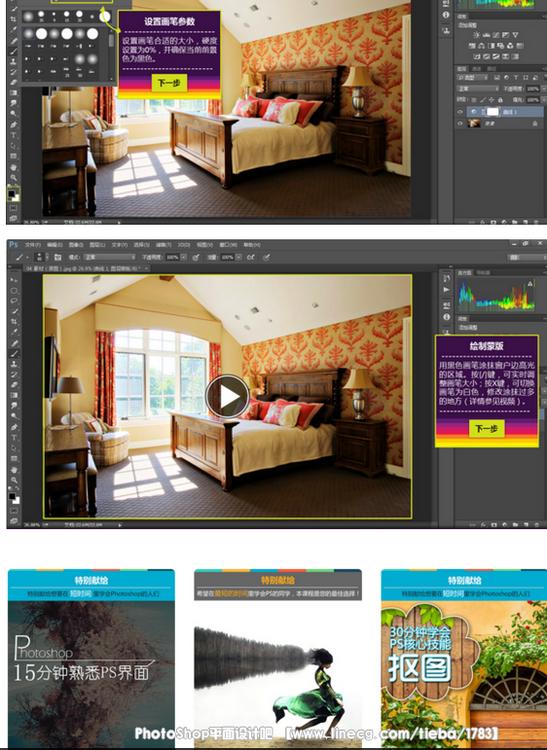Select the 背景 layer thumbnail

(x=474, y=123)
